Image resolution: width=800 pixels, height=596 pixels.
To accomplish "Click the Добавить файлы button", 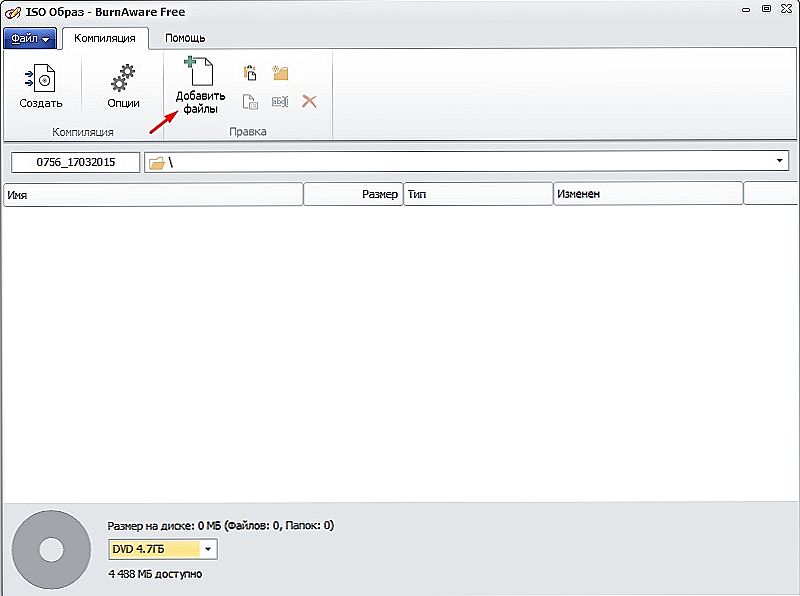I will pyautogui.click(x=201, y=86).
